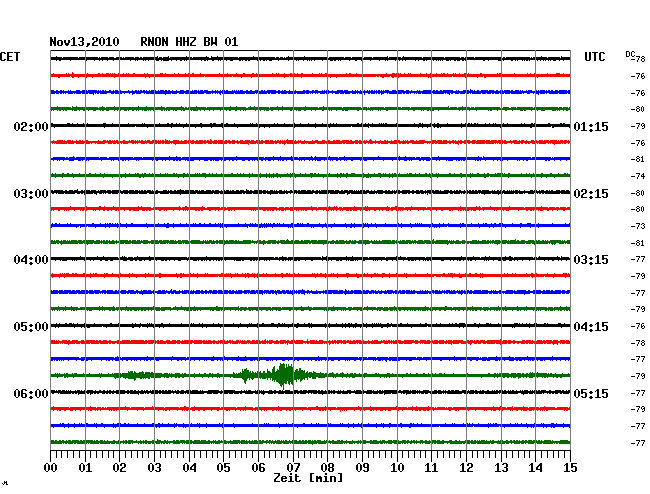Select minute tick label 03
The width and height of the screenshot is (650, 494).
pos(154,468)
